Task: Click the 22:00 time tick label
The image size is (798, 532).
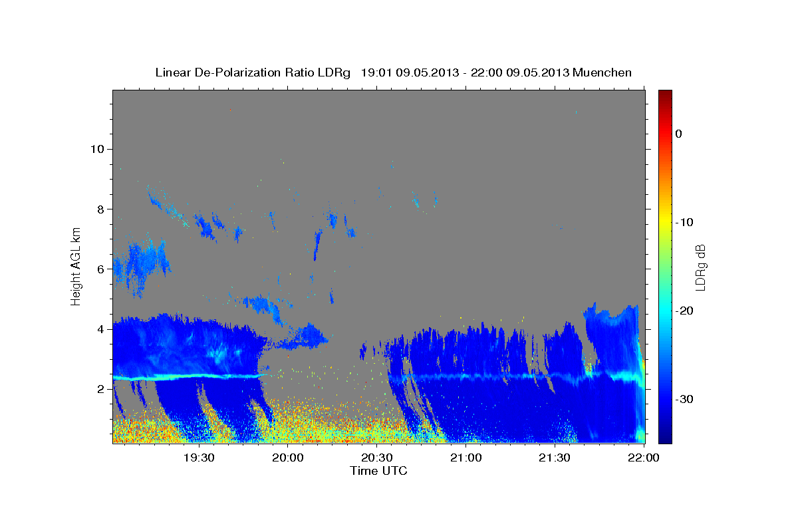Action: click(x=643, y=458)
